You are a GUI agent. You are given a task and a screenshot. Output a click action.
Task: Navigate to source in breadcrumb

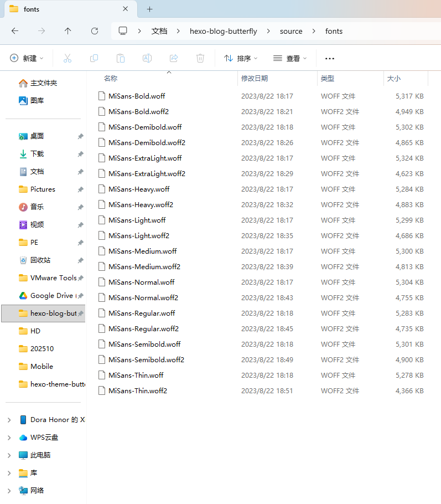[291, 31]
